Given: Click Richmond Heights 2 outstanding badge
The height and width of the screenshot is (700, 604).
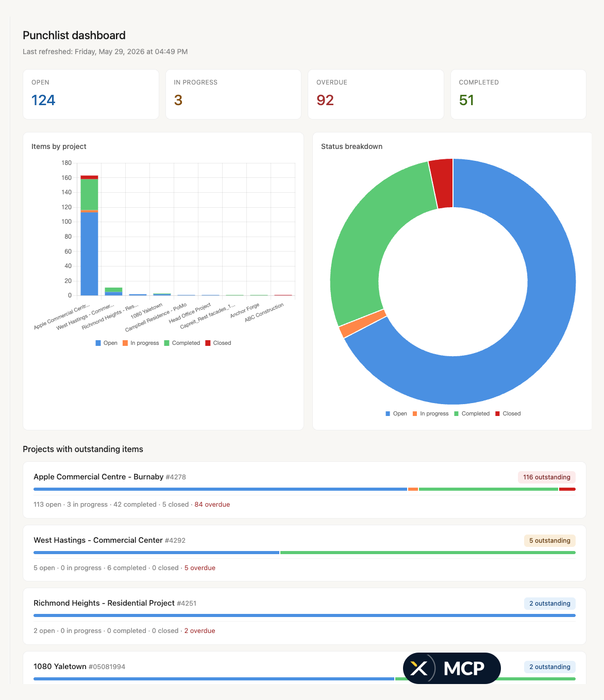Looking at the screenshot, I should pos(550,604).
